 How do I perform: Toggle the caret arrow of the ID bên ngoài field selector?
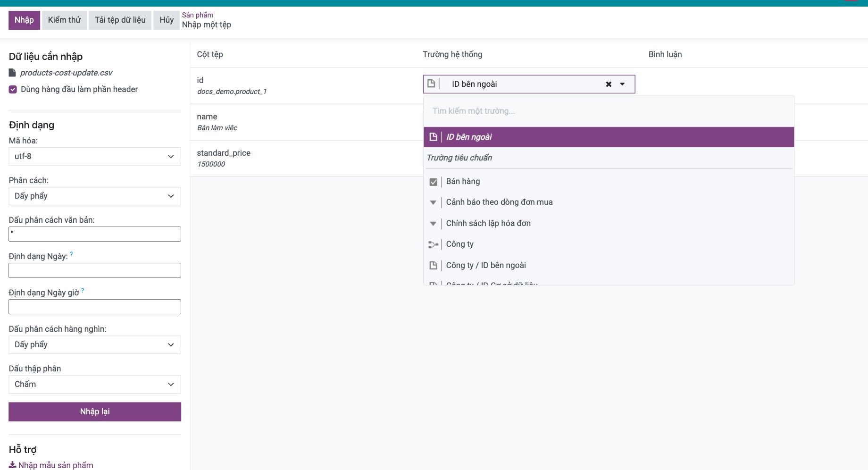pyautogui.click(x=622, y=84)
